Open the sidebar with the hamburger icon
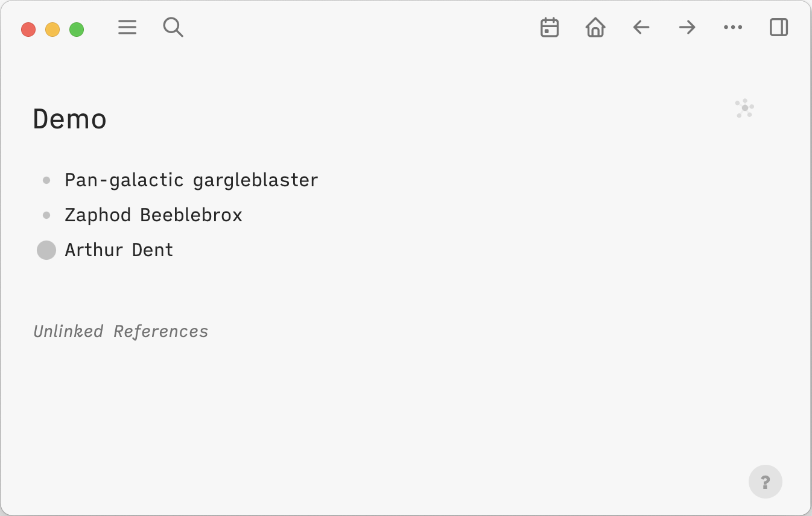 tap(127, 27)
